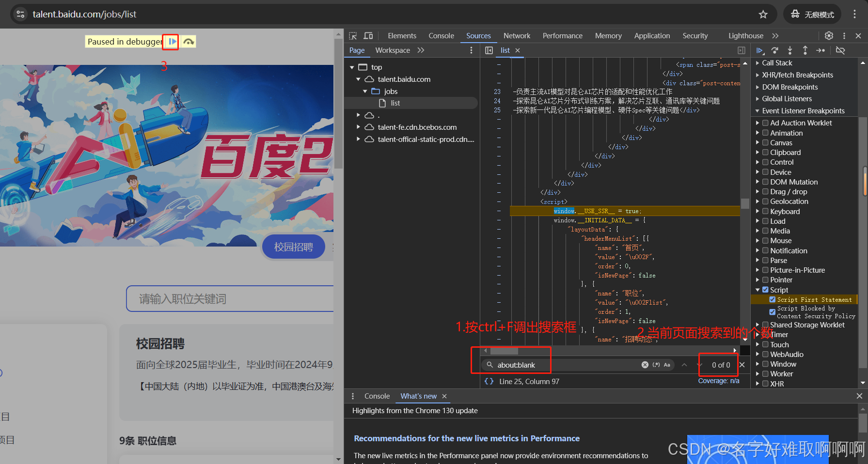
Task: Close the What's new tab
Action: pyautogui.click(x=444, y=396)
